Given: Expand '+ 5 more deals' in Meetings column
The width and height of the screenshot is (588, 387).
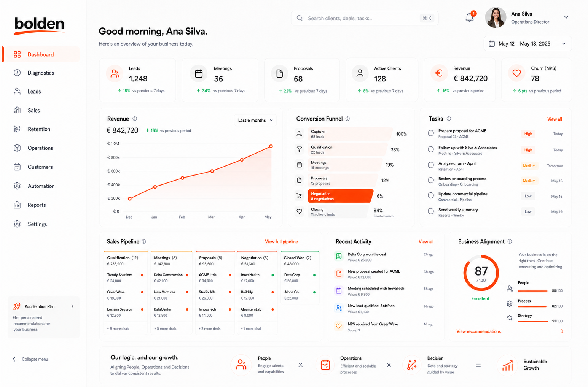Looking at the screenshot, I should tap(165, 328).
